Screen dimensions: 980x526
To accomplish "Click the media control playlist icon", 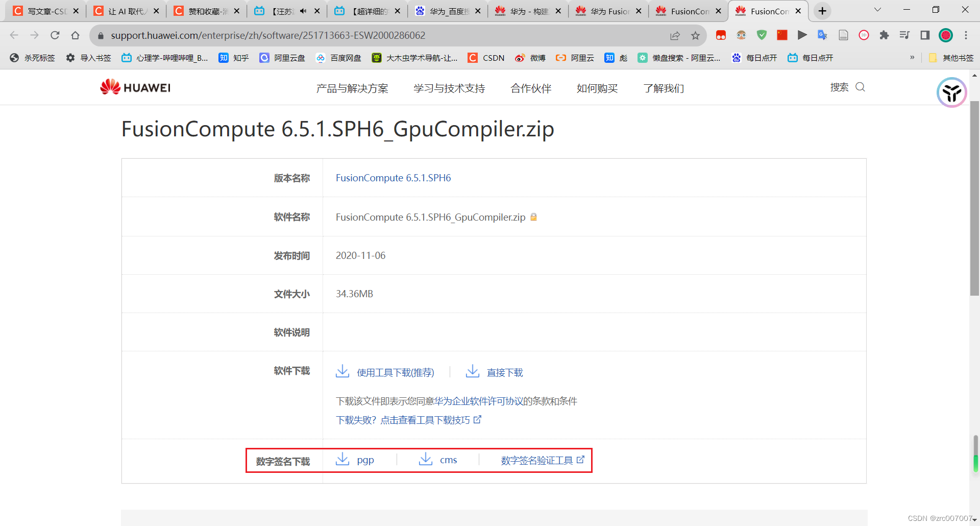I will coord(904,35).
